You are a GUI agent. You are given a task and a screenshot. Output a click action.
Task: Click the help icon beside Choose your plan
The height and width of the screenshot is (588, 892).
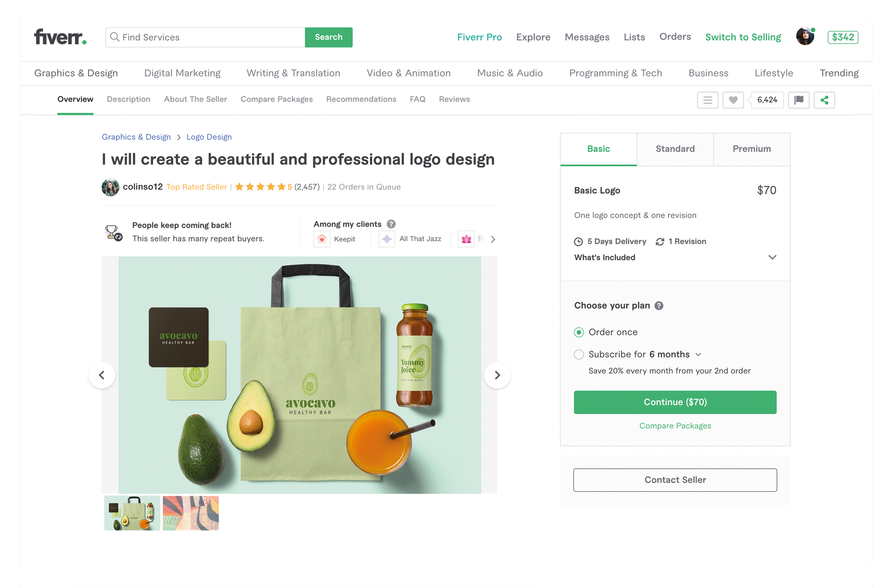(659, 306)
